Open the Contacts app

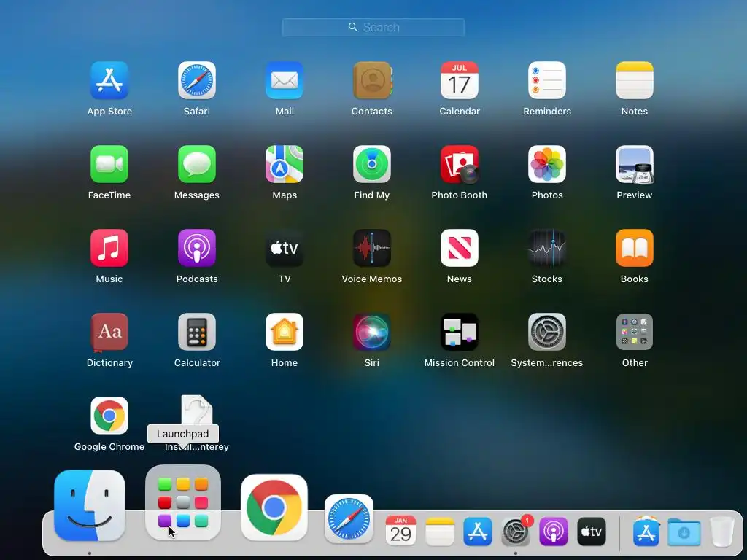[372, 80]
